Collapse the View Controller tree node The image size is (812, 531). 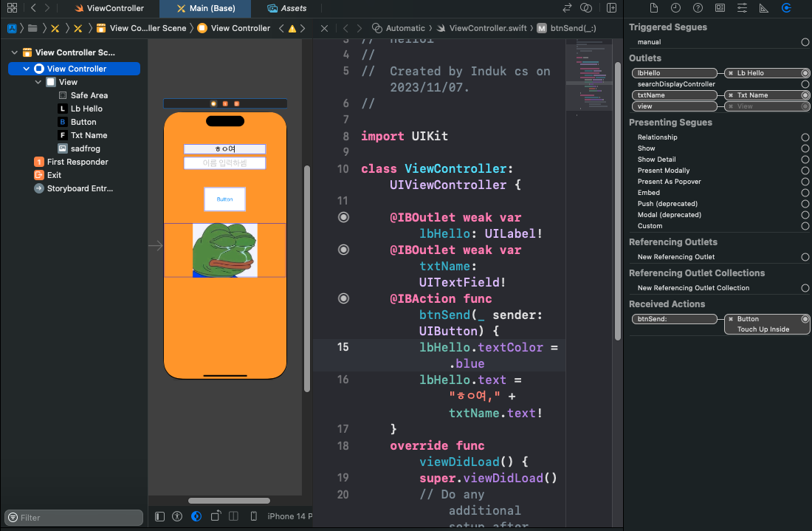pos(26,69)
